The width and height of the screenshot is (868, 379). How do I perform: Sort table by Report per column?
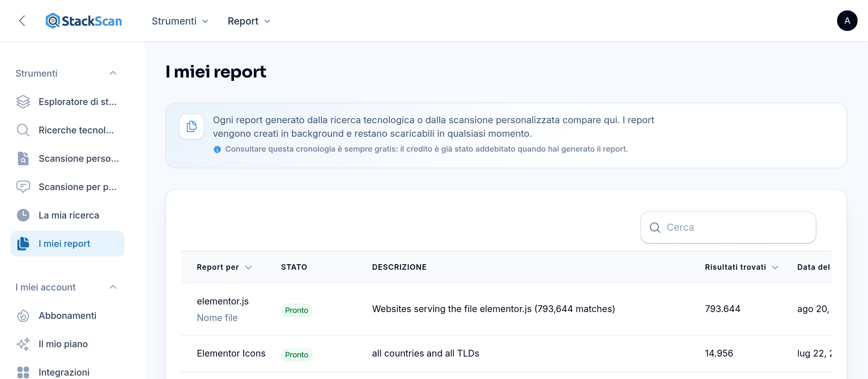pyautogui.click(x=224, y=267)
